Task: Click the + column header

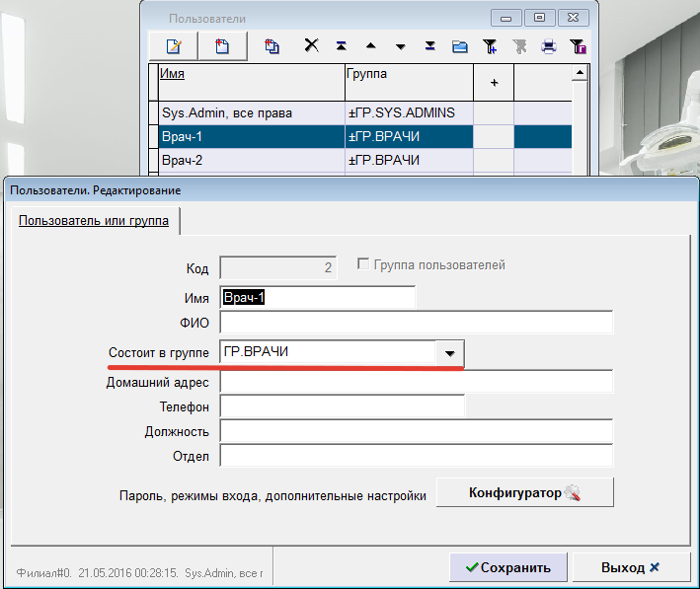Action: [494, 83]
